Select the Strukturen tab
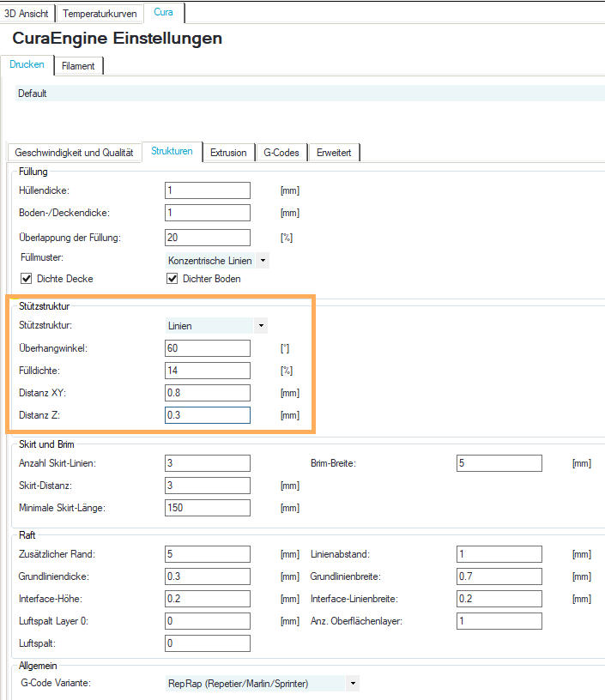 pyautogui.click(x=172, y=151)
